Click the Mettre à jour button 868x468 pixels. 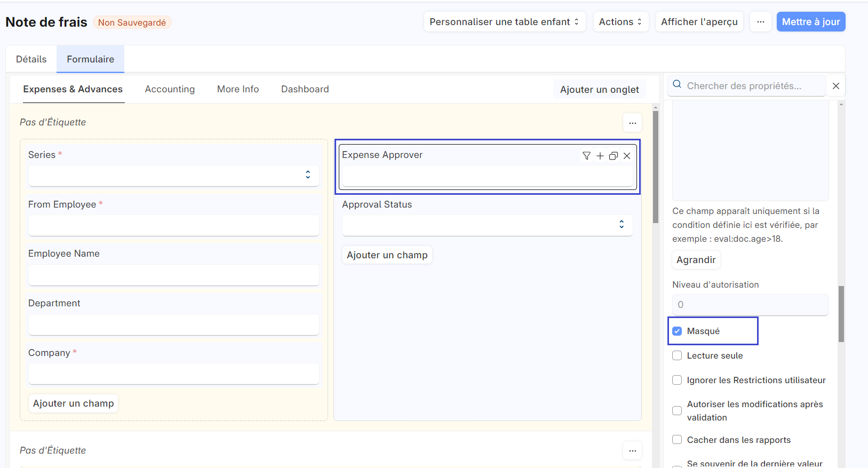810,22
